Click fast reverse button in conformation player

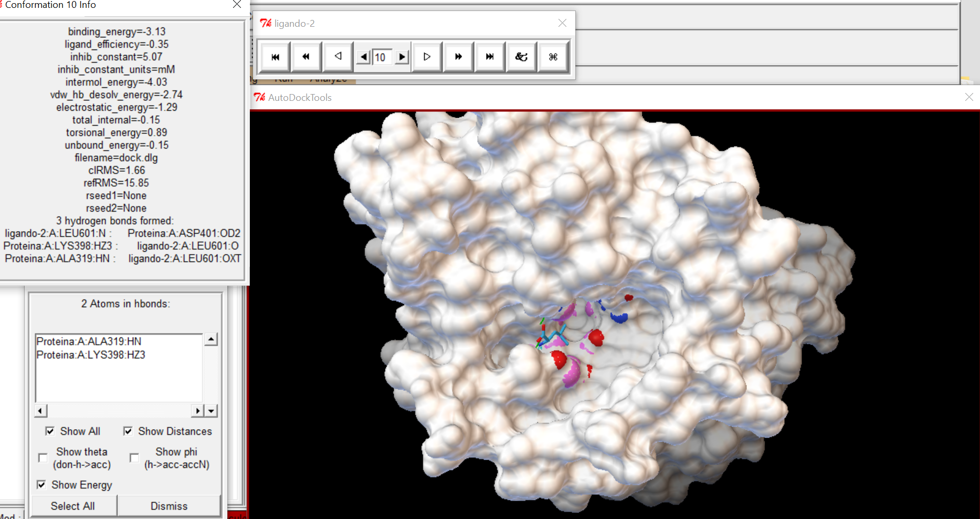(306, 57)
